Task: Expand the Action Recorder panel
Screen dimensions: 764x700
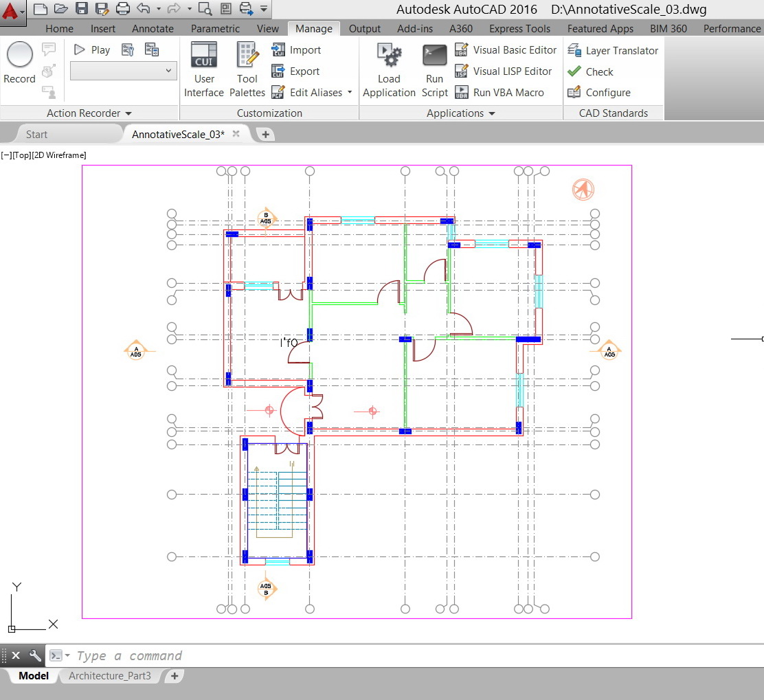Action: pyautogui.click(x=89, y=113)
